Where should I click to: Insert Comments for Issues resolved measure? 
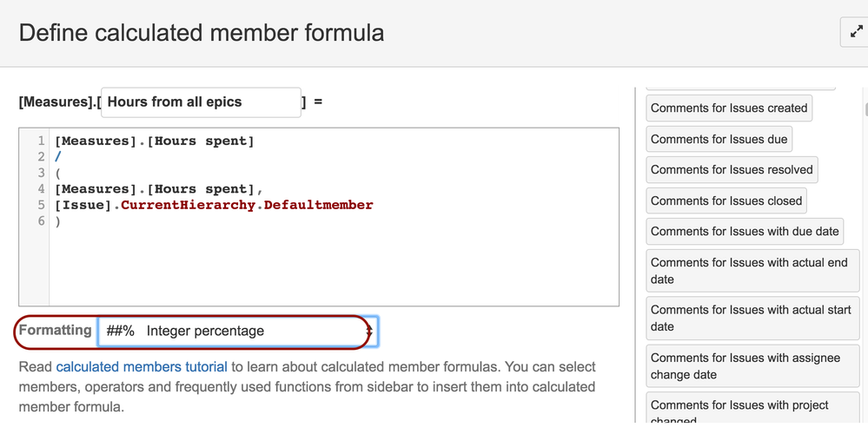tap(732, 170)
